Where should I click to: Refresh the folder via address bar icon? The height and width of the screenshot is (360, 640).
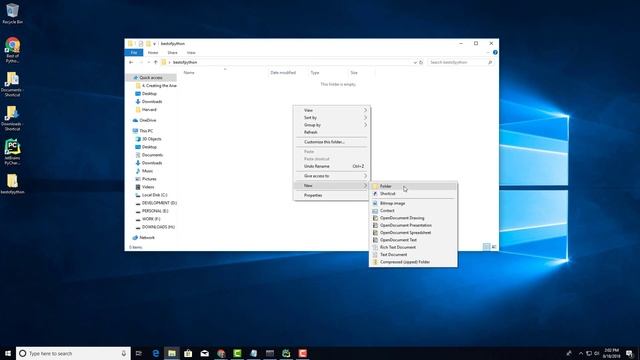(x=421, y=62)
